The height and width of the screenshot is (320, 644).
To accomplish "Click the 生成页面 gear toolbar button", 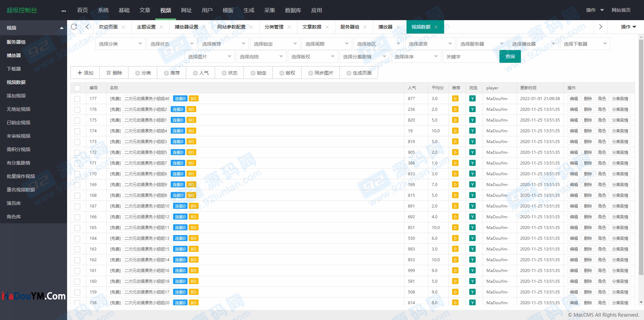I will (x=359, y=73).
